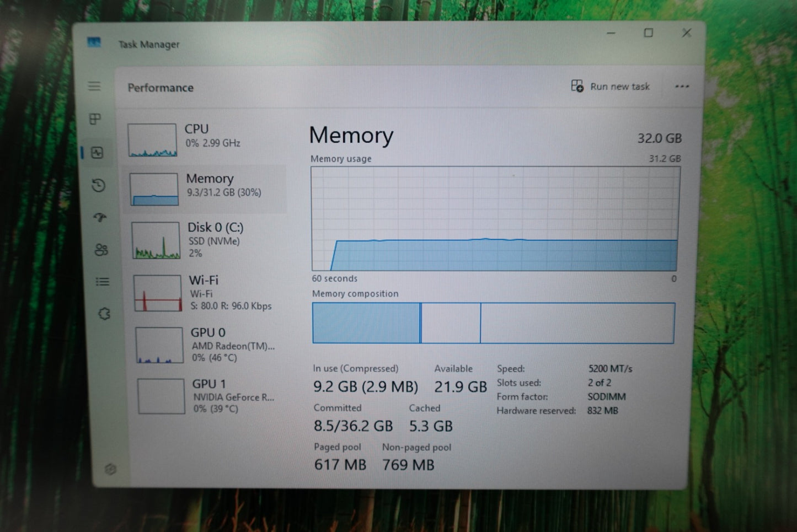Click the in-use segment of Memory composition

pos(366,323)
